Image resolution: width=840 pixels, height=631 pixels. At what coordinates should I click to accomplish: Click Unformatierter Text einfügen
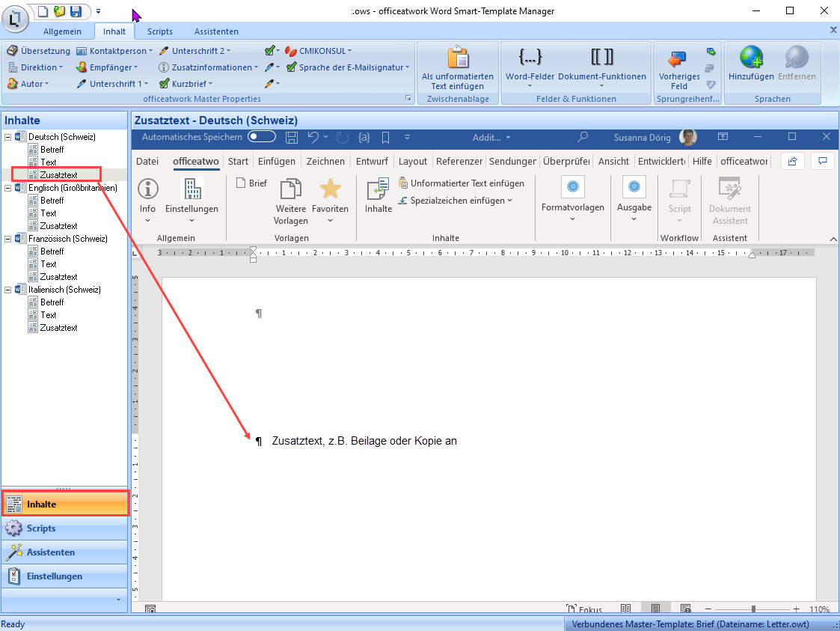click(462, 183)
